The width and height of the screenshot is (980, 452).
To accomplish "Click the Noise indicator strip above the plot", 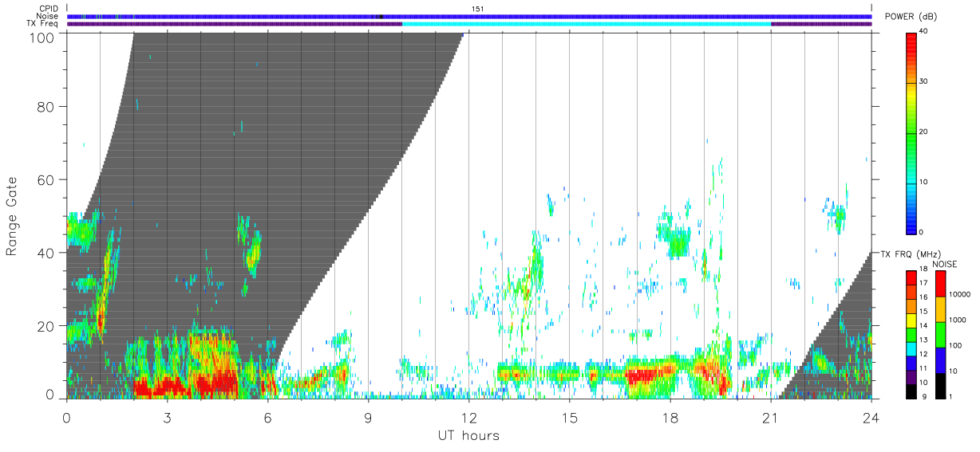I will 469,16.
